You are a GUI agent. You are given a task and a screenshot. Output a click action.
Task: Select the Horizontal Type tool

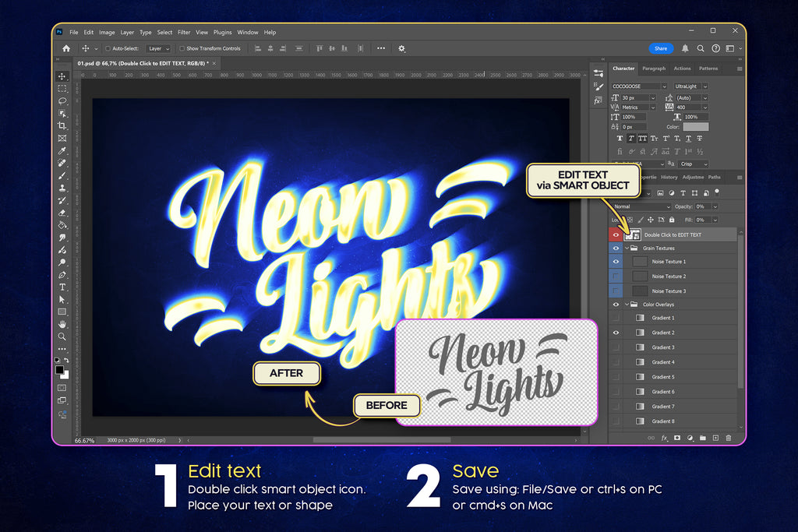62,287
